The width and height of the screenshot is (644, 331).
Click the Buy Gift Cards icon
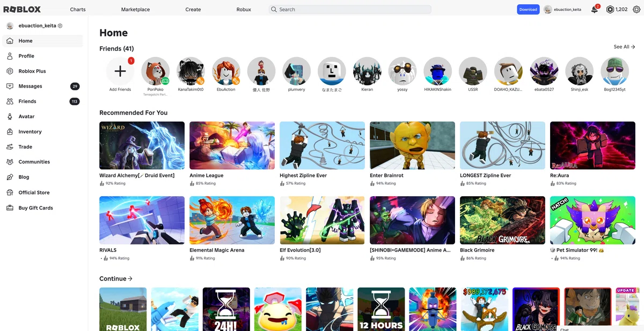(x=10, y=208)
